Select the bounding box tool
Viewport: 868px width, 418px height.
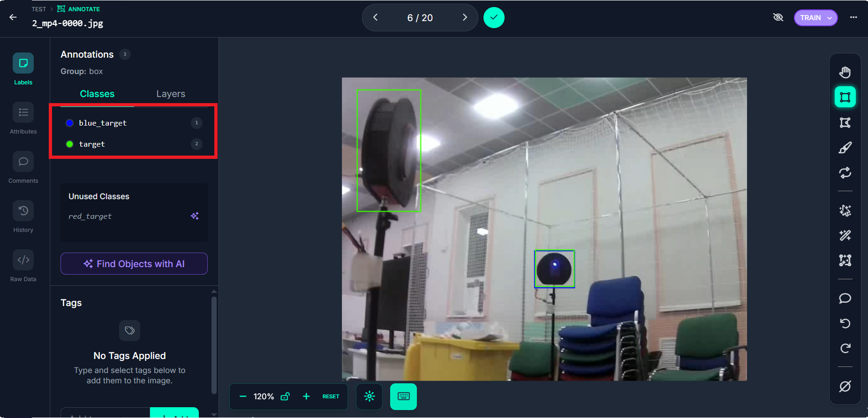click(x=845, y=97)
